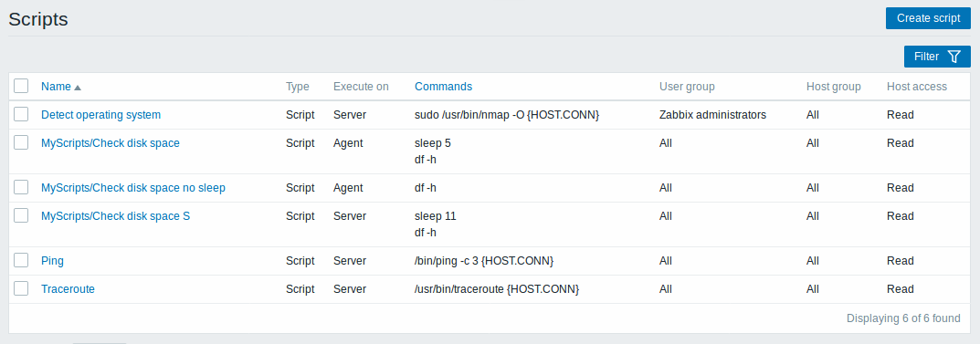Sort the table by Name column
Image resolution: width=980 pixels, height=344 pixels.
click(57, 87)
